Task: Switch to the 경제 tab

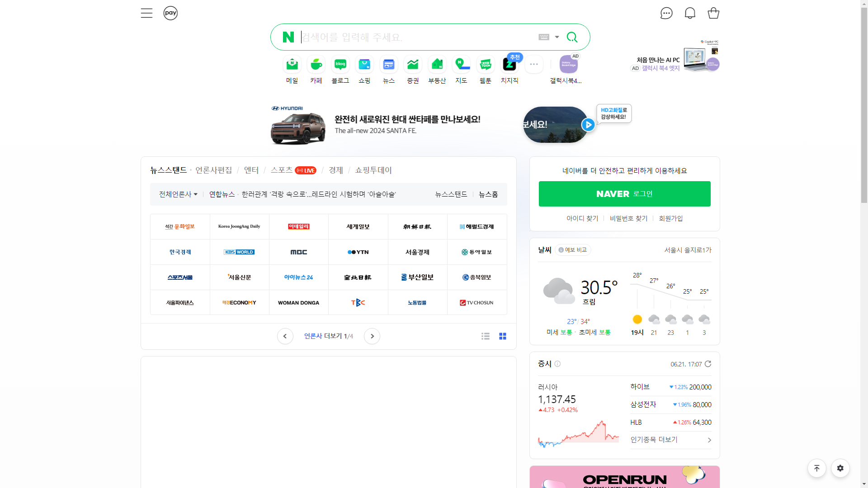Action: tap(336, 170)
